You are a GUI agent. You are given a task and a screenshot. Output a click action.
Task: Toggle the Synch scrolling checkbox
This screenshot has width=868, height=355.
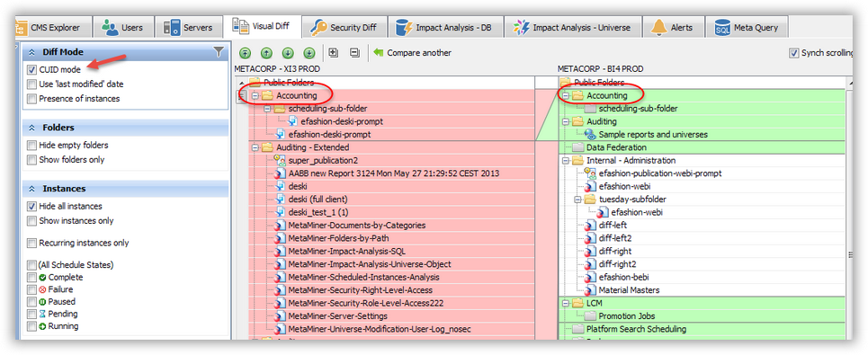point(794,53)
